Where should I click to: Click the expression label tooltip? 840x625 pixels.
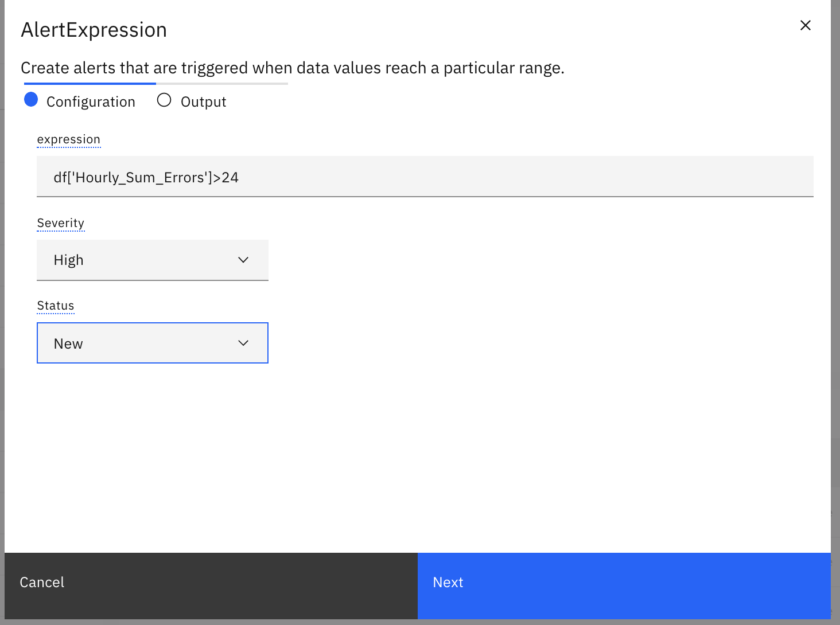click(x=69, y=139)
